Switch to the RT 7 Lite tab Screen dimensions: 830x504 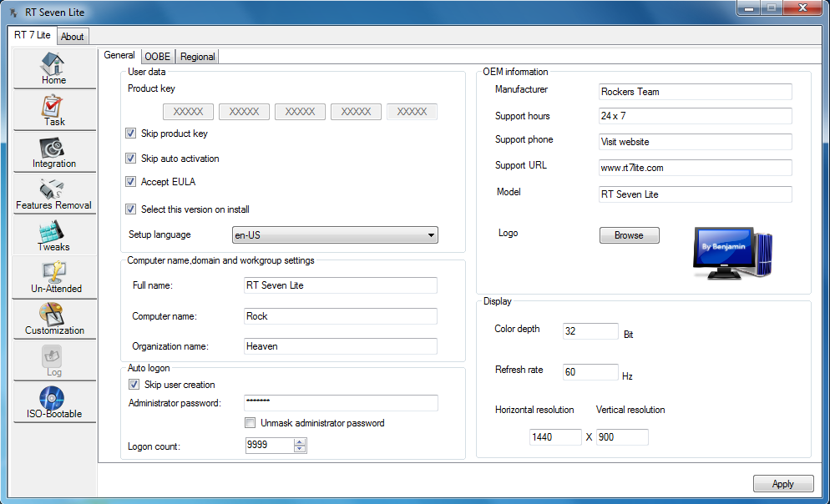(33, 35)
